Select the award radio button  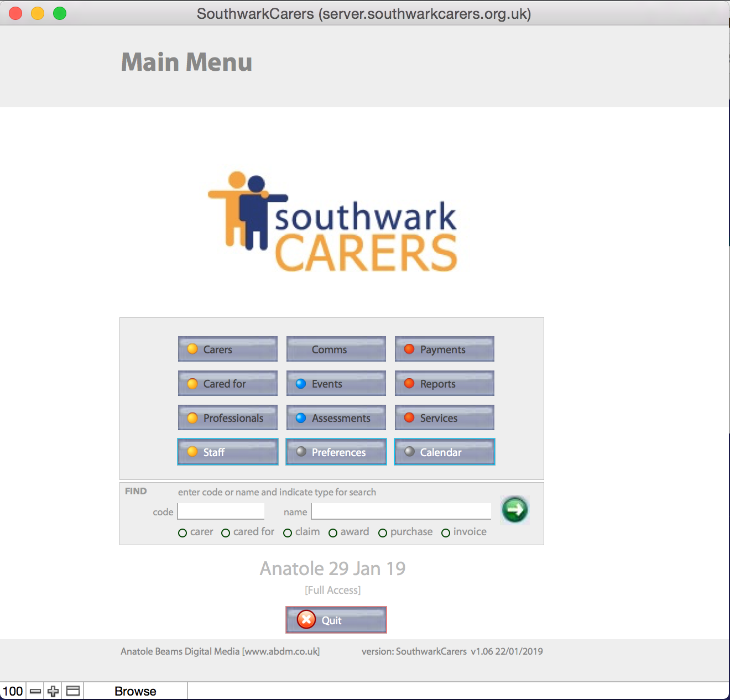[x=333, y=533]
